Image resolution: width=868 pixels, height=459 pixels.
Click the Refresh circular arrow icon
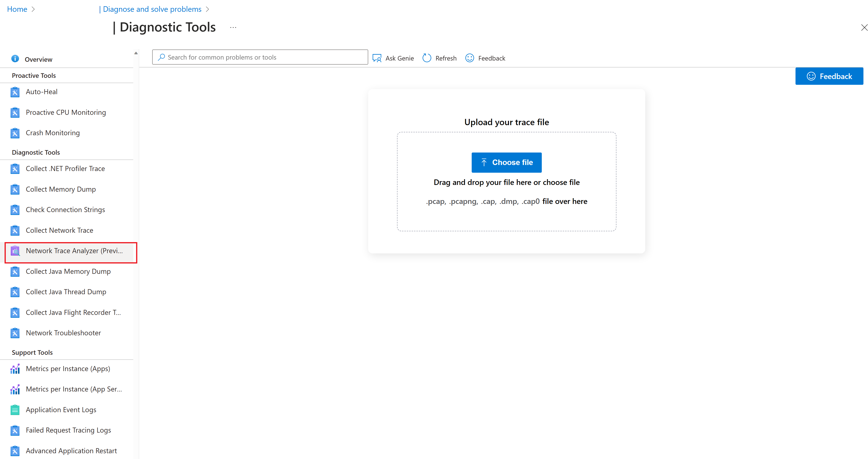(x=427, y=58)
